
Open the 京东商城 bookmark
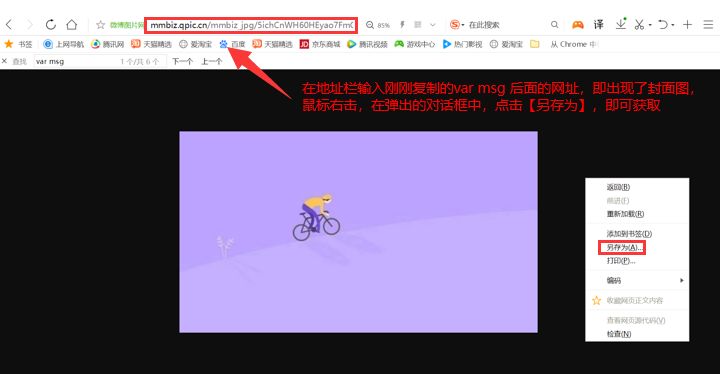pos(320,44)
